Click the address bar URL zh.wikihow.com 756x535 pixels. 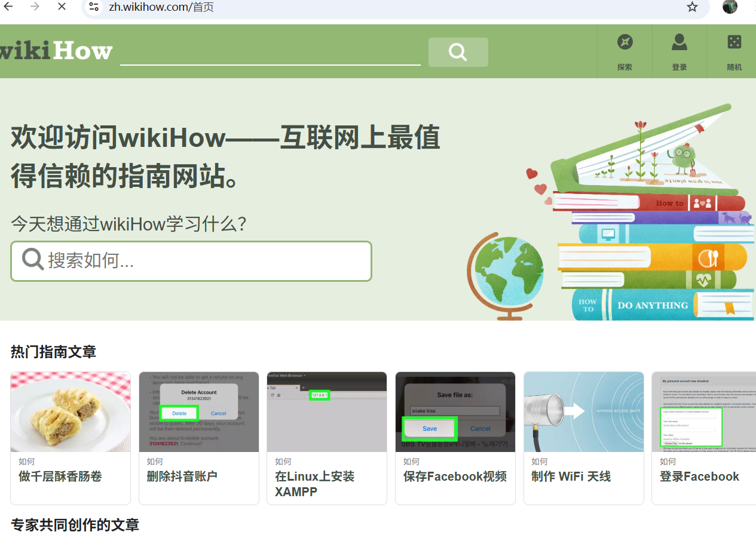tap(161, 7)
